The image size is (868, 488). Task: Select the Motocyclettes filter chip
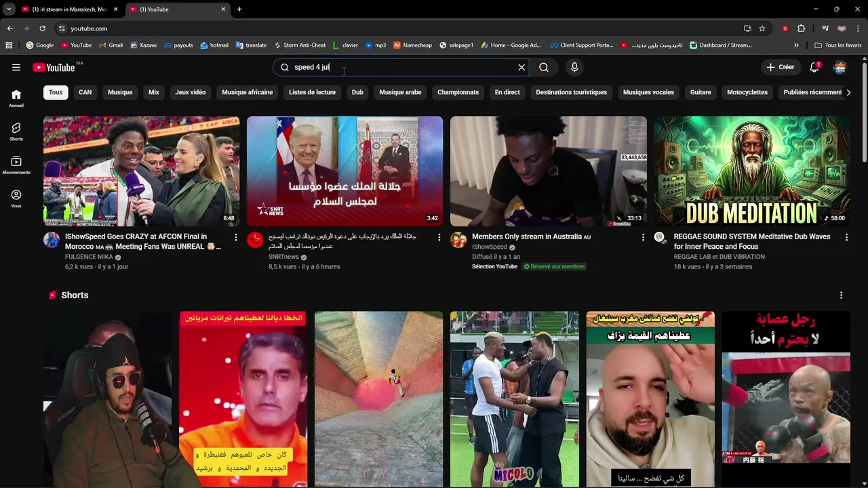(747, 92)
